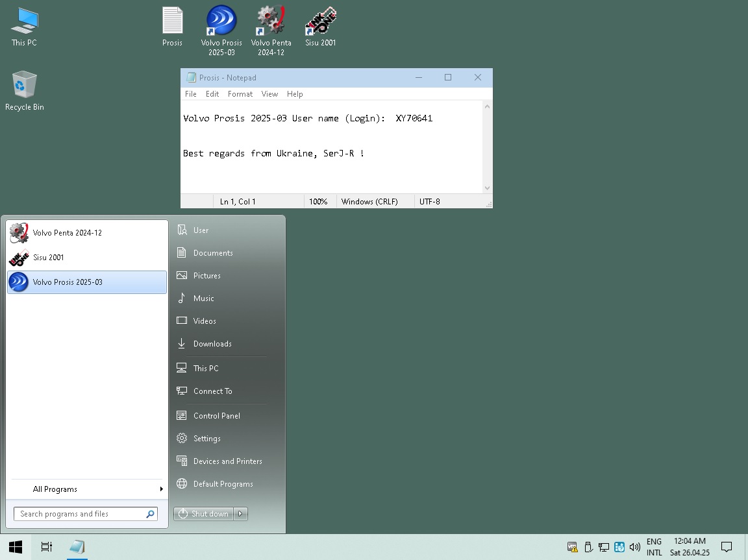Open notification center icon
This screenshot has width=748, height=560.
point(727,546)
